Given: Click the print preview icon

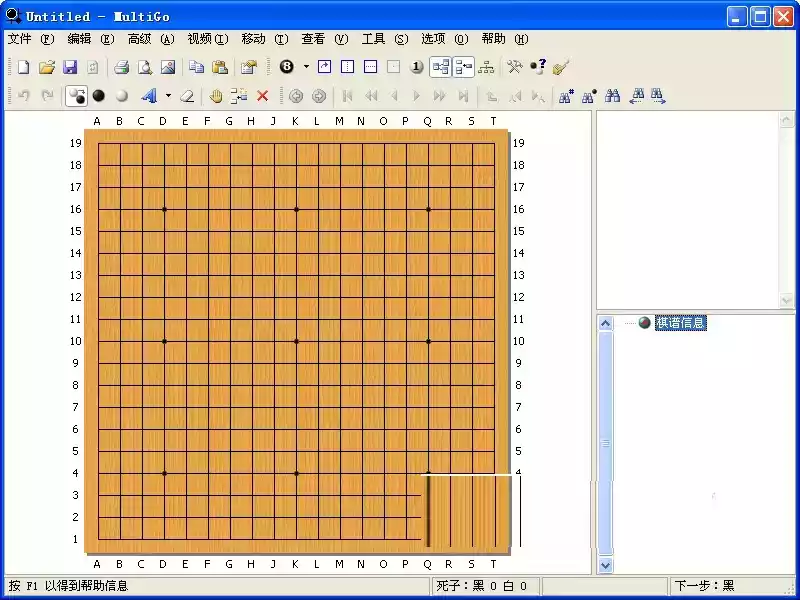Looking at the screenshot, I should tap(144, 66).
